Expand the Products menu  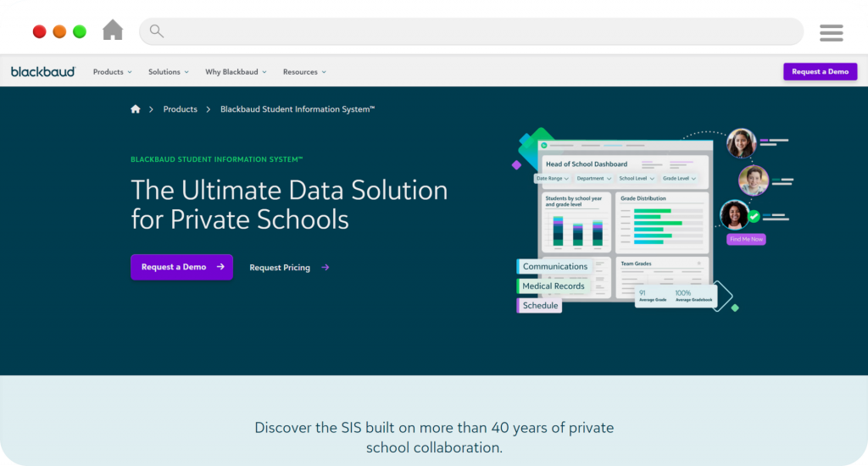[x=112, y=72]
